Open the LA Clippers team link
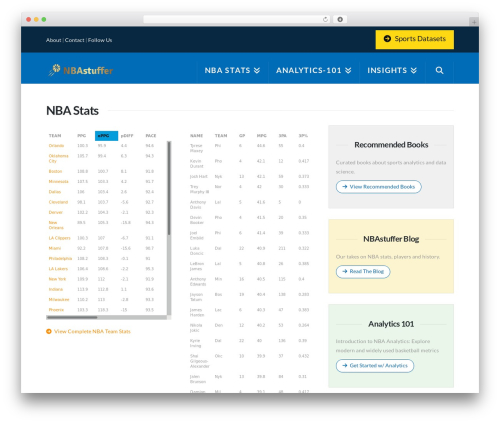 click(60, 238)
